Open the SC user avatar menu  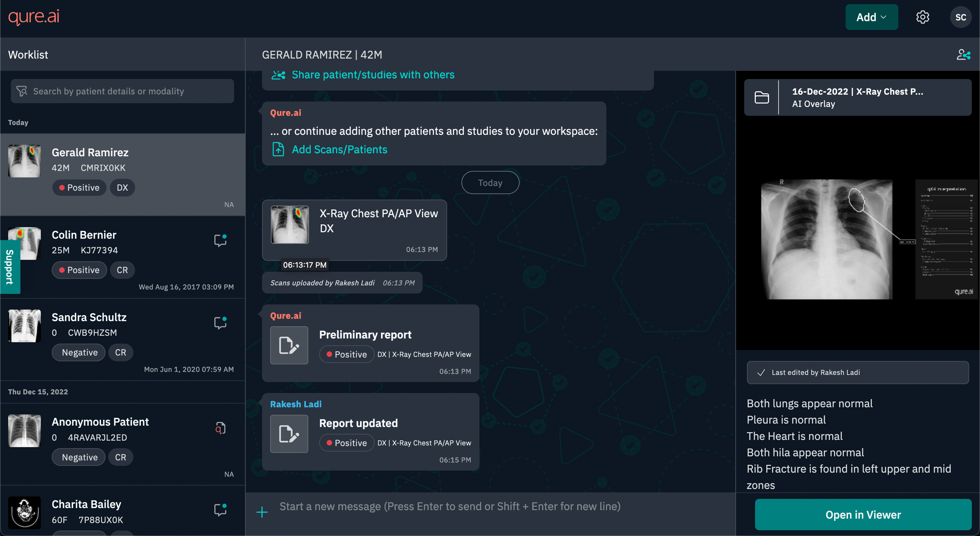[961, 17]
